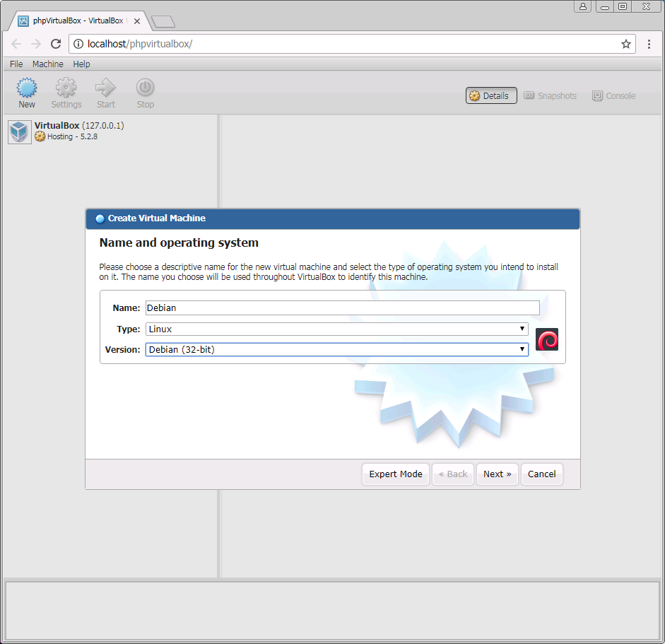Click the Expert Mode button
The height and width of the screenshot is (644, 665).
pos(395,474)
